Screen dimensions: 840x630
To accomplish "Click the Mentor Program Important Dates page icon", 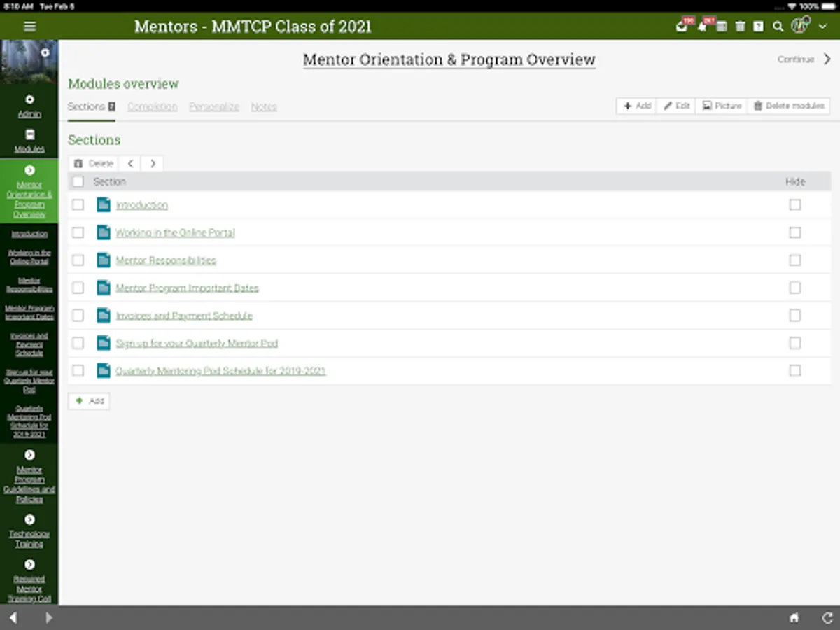I will (x=104, y=288).
